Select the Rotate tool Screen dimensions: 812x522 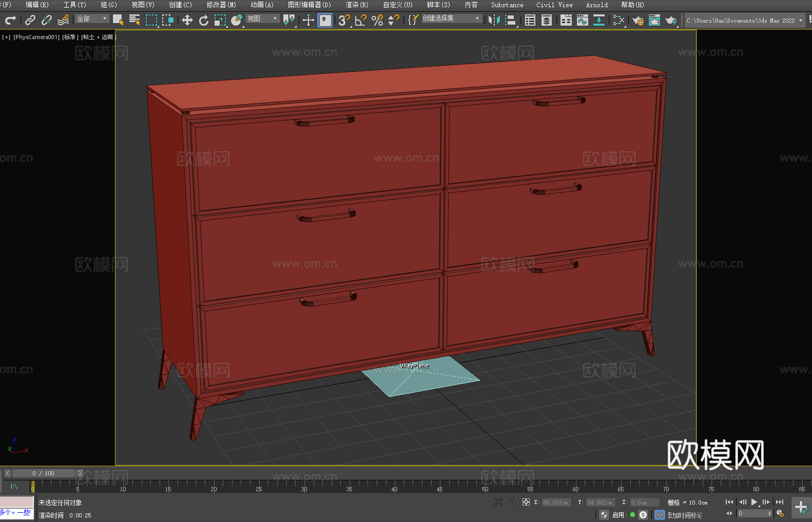tap(203, 20)
